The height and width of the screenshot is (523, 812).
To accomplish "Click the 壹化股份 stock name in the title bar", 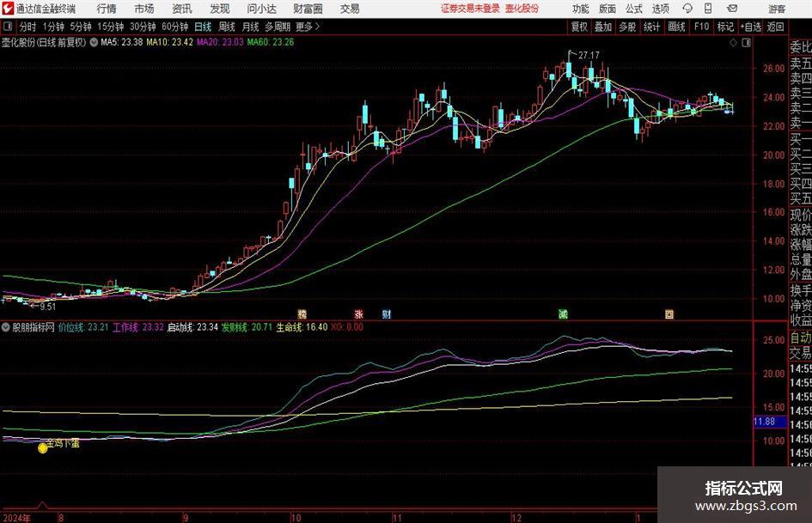I will 522,9.
